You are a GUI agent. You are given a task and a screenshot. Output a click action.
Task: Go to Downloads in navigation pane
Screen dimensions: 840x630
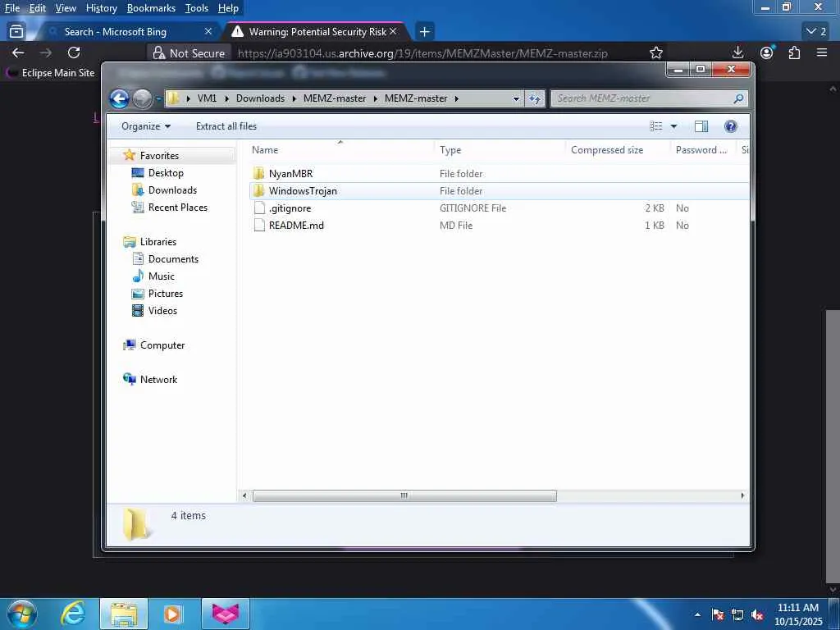[x=172, y=189]
